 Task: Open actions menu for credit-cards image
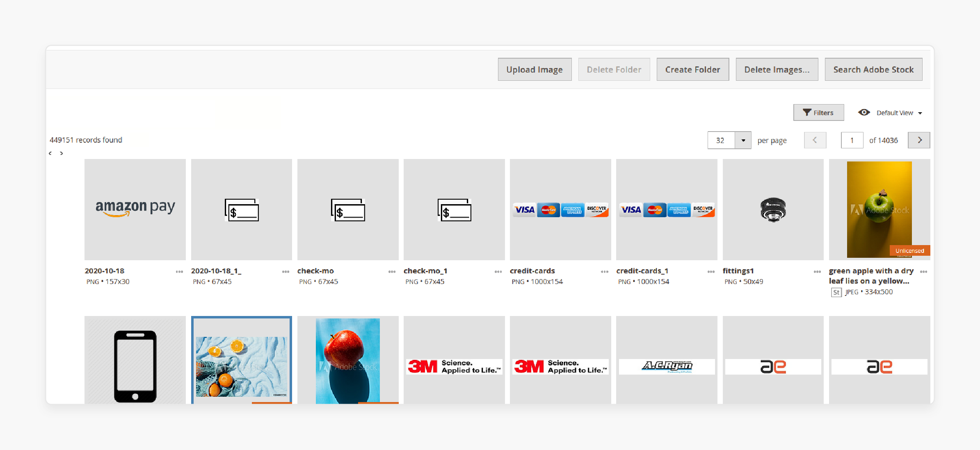605,272
